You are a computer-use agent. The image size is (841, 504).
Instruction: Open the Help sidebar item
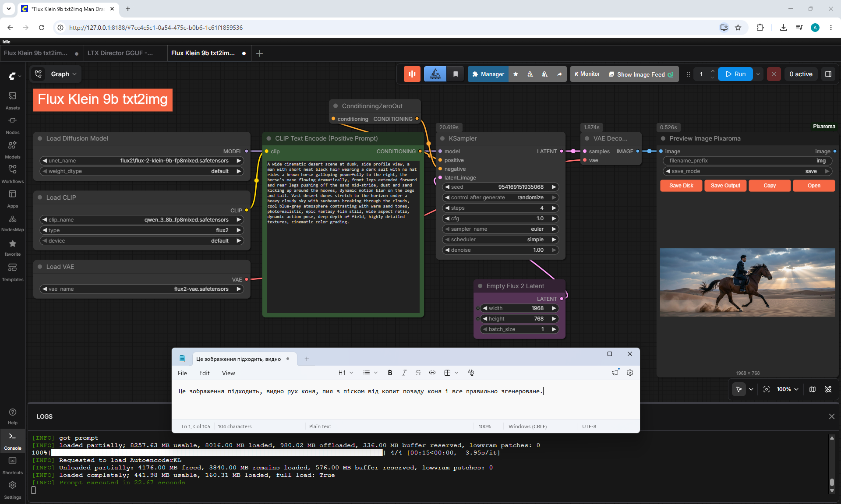pos(12,416)
